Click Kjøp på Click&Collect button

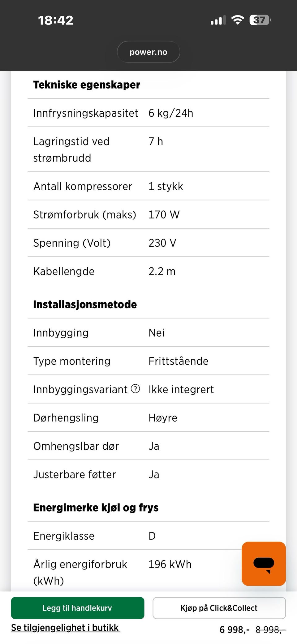coord(219,608)
